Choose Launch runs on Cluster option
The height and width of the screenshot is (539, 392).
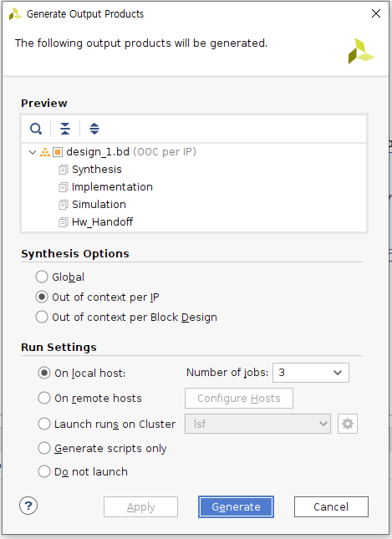click(x=107, y=424)
